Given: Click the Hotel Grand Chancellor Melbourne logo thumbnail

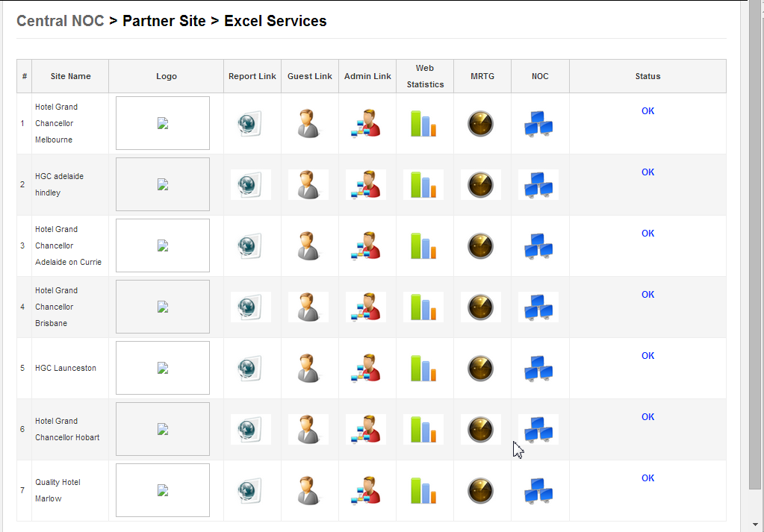Looking at the screenshot, I should pos(163,123).
